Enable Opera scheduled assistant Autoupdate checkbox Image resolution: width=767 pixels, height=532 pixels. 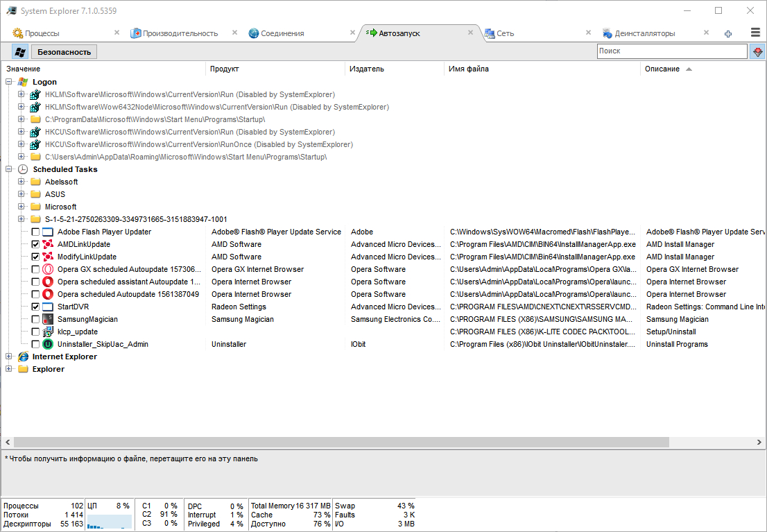click(35, 282)
